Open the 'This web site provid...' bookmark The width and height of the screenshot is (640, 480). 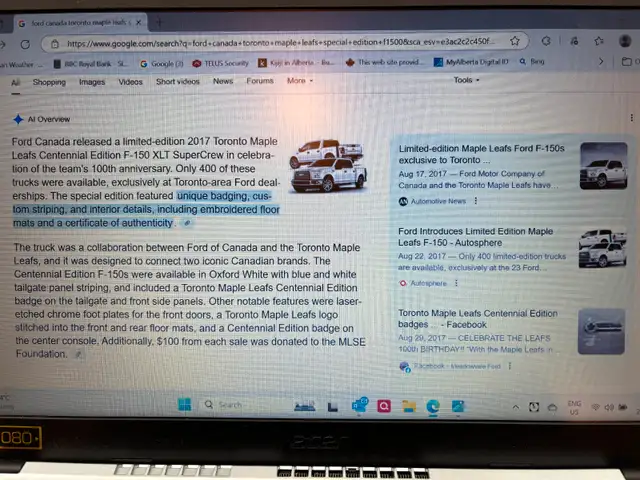[384, 62]
